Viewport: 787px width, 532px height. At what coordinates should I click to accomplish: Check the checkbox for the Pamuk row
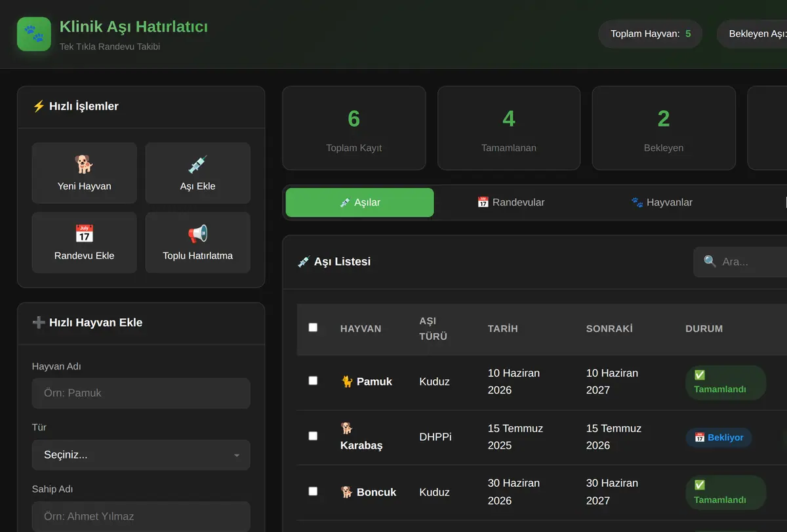point(313,380)
